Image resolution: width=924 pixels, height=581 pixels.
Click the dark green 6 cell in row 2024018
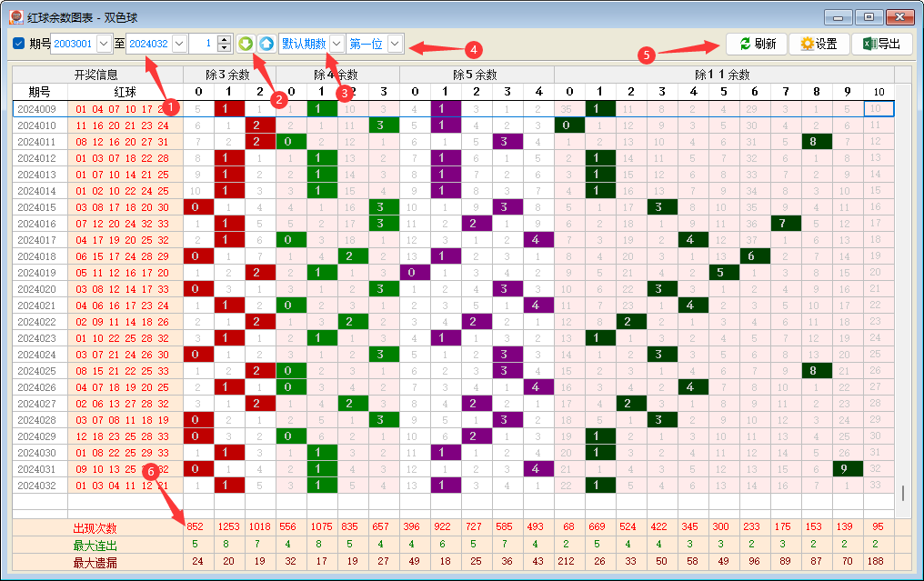click(x=755, y=256)
